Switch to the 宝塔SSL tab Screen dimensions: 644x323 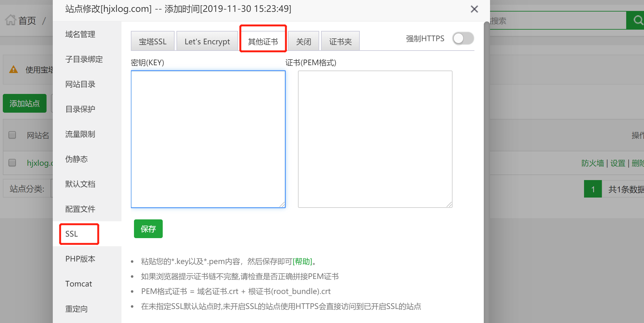click(x=152, y=41)
